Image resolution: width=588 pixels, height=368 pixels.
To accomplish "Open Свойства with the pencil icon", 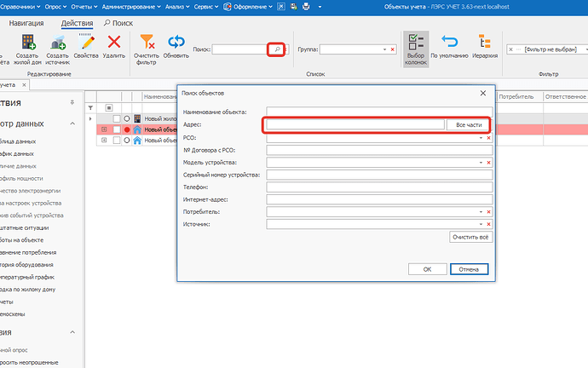I will pos(86,42).
